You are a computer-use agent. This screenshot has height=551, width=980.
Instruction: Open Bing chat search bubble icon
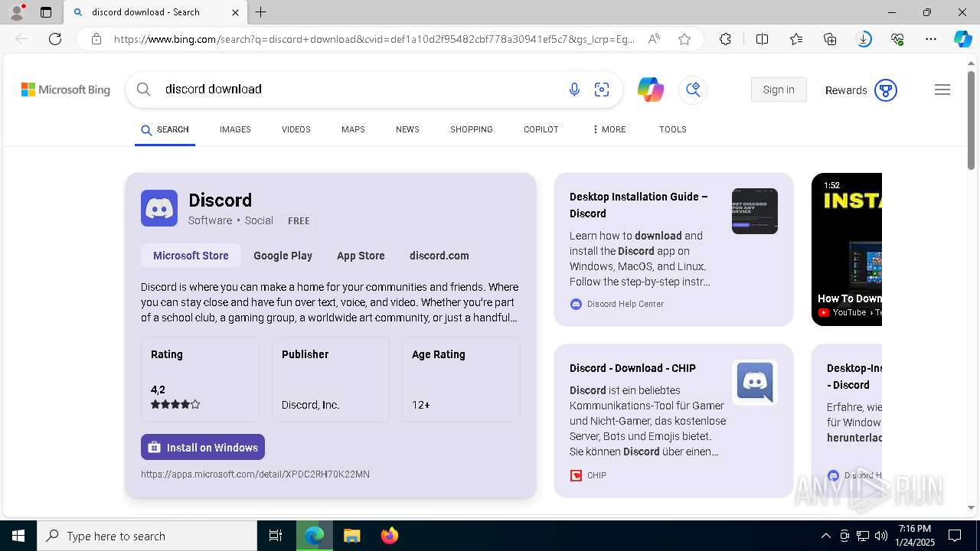click(693, 90)
